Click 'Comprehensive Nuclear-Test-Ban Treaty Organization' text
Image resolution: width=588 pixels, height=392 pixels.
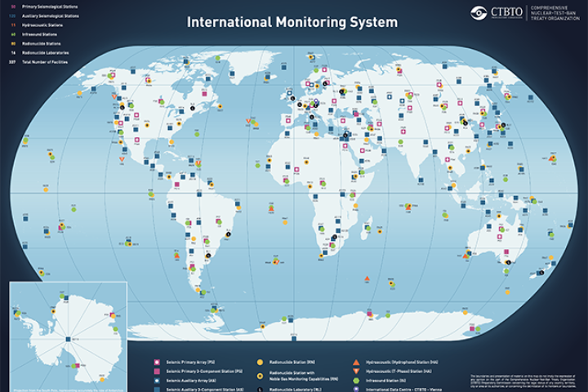[555, 13]
